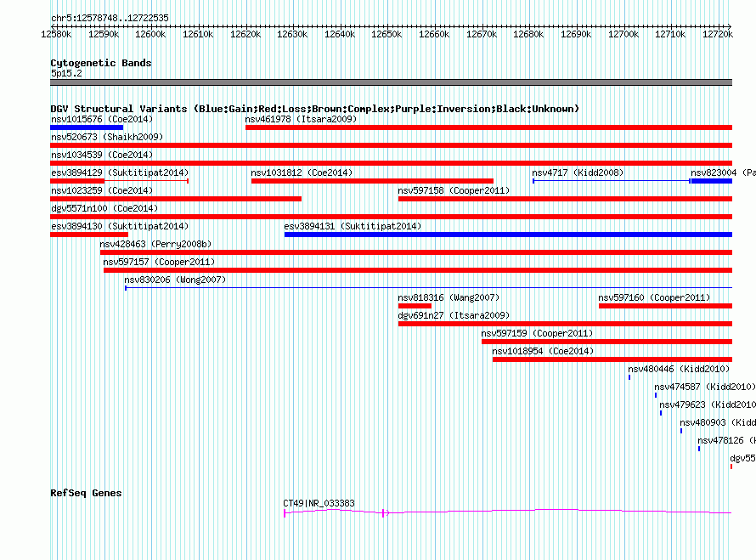Viewport: 756px width, 560px height.
Task: Click esv3894129 (Suktitipat2014) label
Action: click(120, 173)
